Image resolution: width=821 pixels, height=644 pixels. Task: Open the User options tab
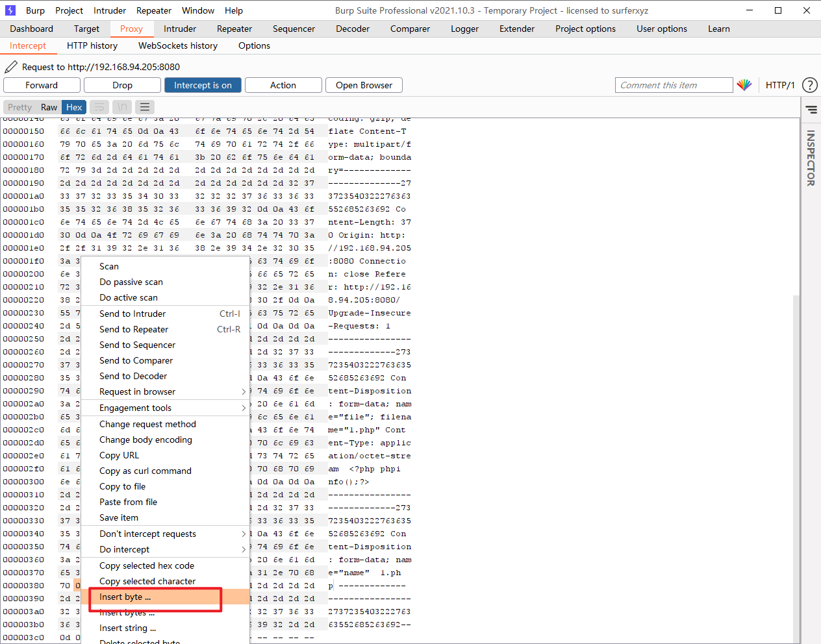click(661, 29)
